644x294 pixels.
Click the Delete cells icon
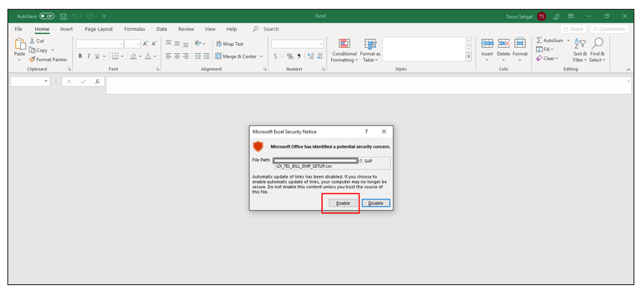(504, 43)
